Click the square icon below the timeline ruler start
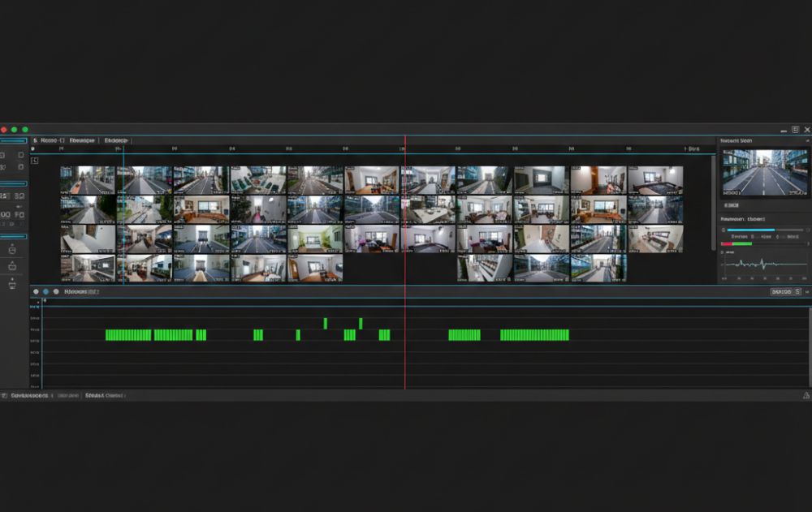The height and width of the screenshot is (512, 812). click(35, 161)
